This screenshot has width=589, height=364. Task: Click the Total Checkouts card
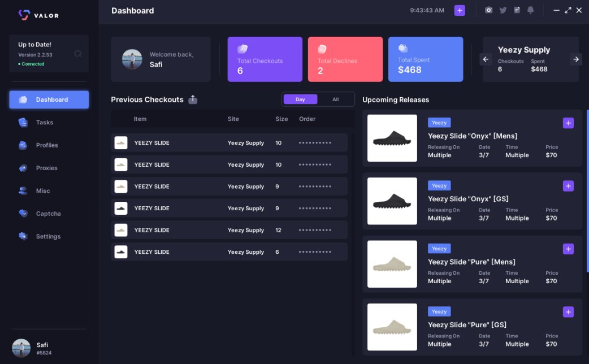coord(265,59)
